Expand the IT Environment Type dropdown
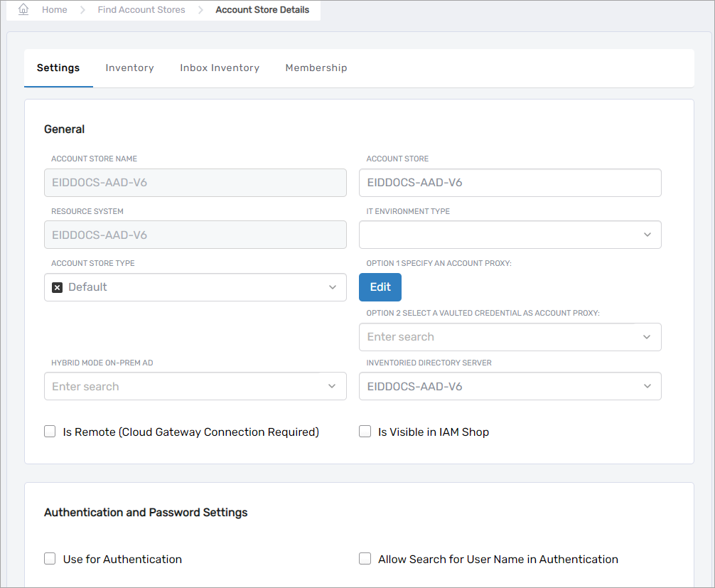 [x=647, y=235]
